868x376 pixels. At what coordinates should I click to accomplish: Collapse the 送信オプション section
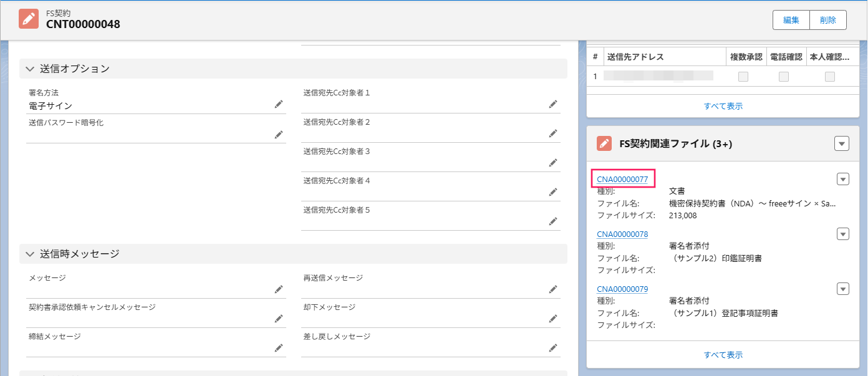click(30, 69)
